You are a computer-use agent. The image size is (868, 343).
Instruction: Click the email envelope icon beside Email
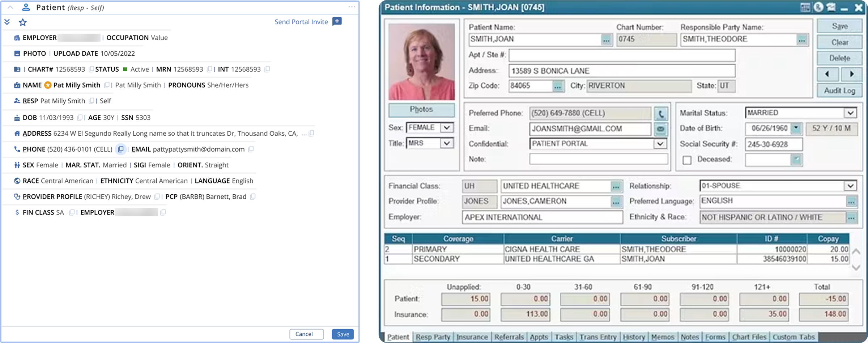point(660,129)
